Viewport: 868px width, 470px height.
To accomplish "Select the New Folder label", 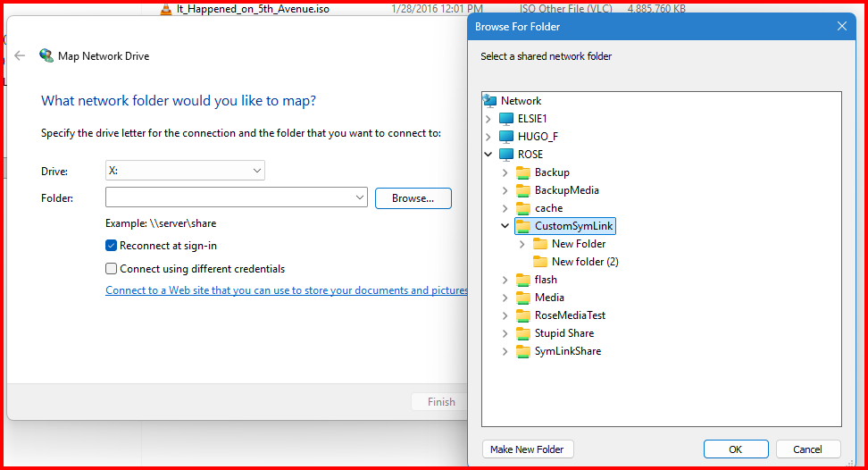I will click(579, 244).
